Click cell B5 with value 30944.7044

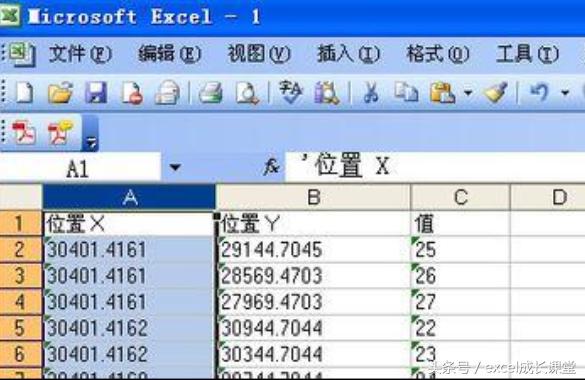click(x=313, y=329)
